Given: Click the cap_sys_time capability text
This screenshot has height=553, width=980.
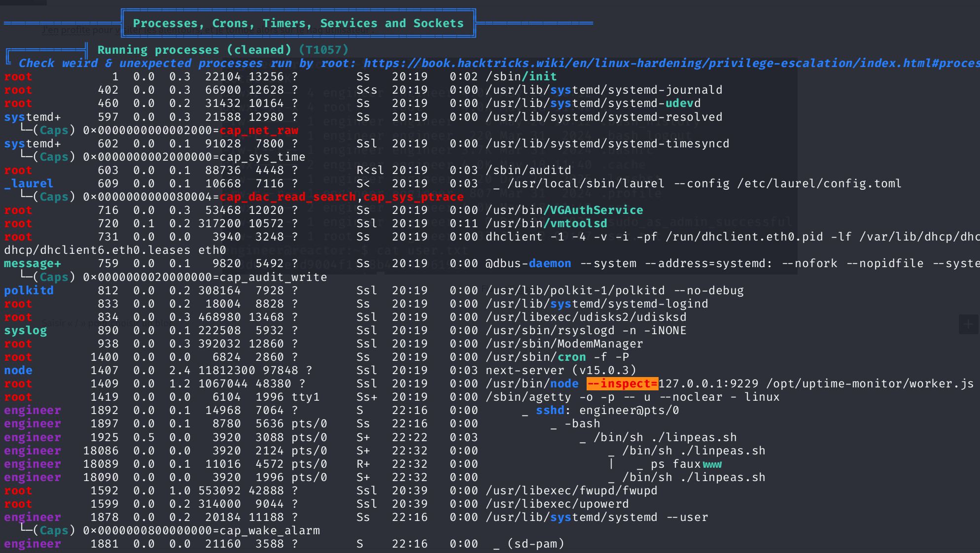Looking at the screenshot, I should (262, 157).
